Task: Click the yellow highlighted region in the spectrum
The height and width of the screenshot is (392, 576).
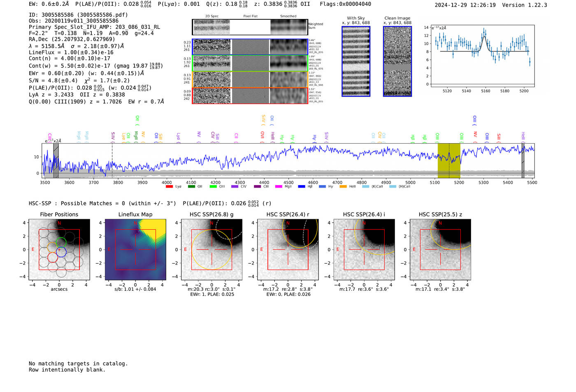Action: [449, 161]
